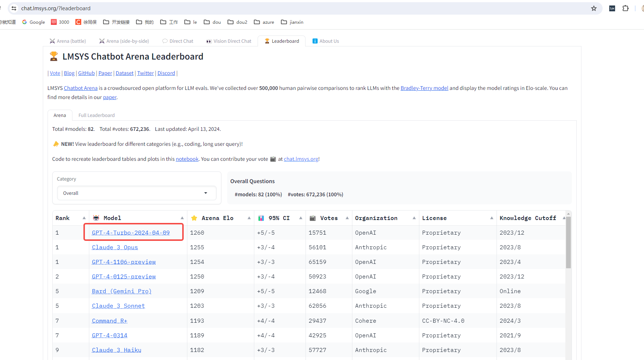Open Claude 3 Sonnet model link
The image size is (644, 360).
coord(119,306)
